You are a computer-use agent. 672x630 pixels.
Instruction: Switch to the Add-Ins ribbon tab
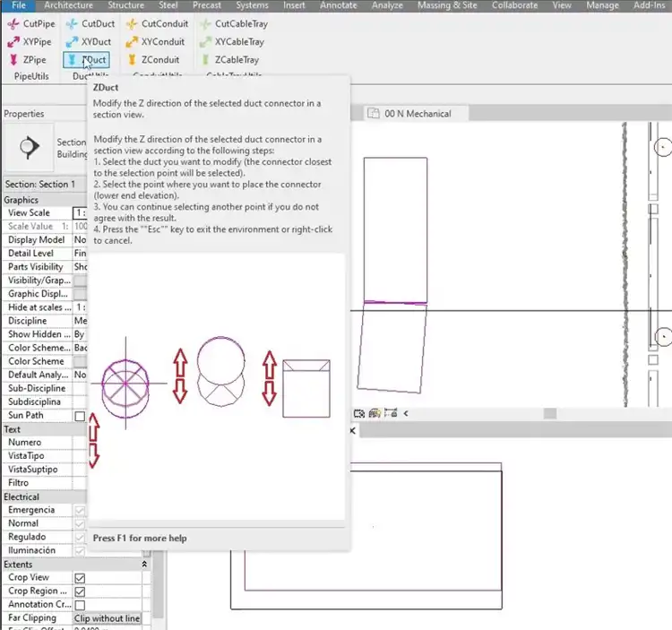[x=650, y=5]
